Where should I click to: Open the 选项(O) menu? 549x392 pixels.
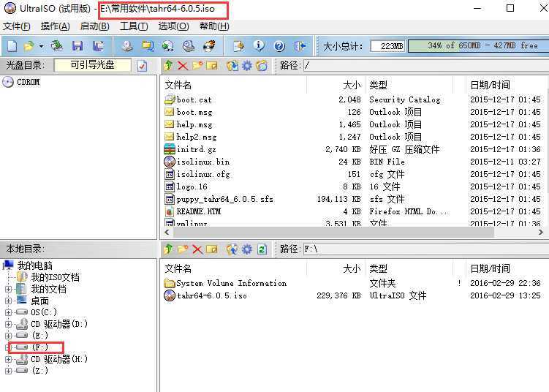click(x=173, y=26)
